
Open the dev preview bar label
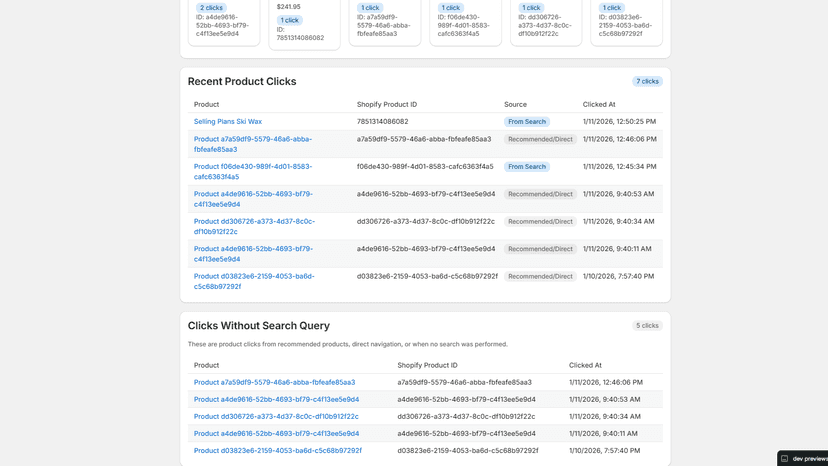[x=810, y=459]
